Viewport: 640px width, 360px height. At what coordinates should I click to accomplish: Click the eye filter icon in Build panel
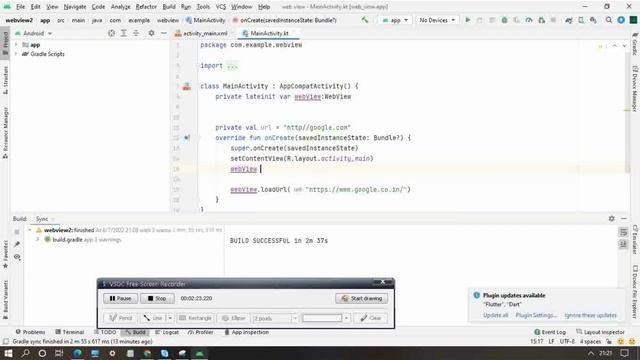pos(17,257)
